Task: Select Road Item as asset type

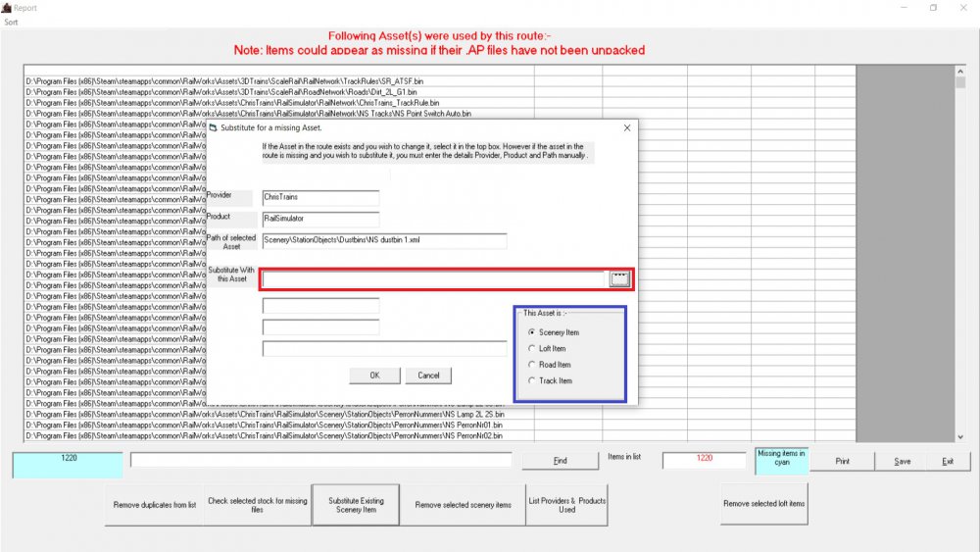Action: tap(532, 365)
